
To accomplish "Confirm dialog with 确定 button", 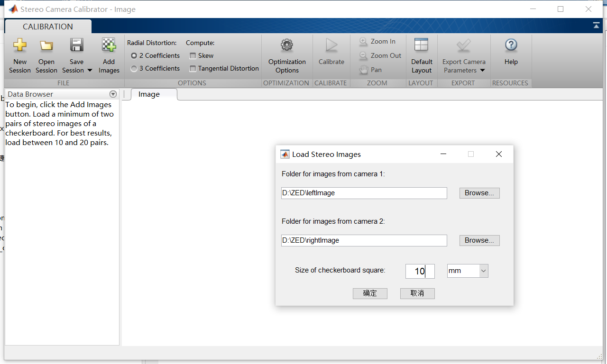I will (370, 293).
